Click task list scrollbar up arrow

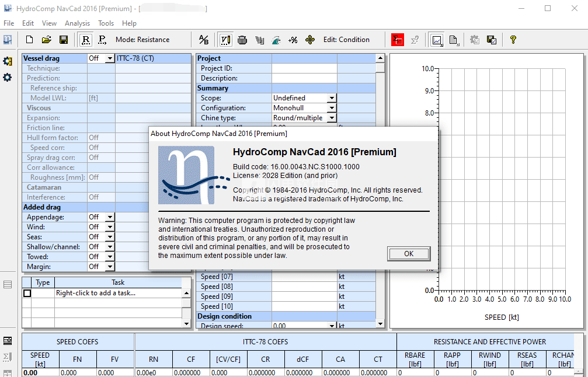point(186,293)
